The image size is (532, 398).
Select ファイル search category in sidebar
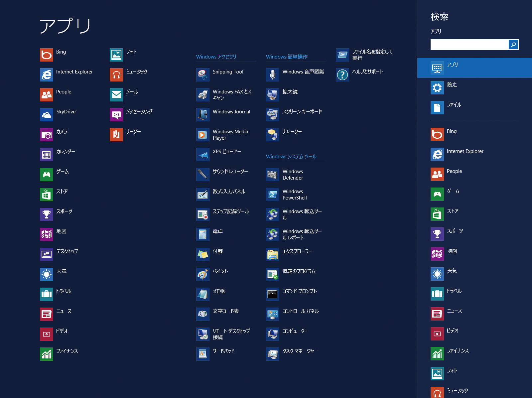474,108
